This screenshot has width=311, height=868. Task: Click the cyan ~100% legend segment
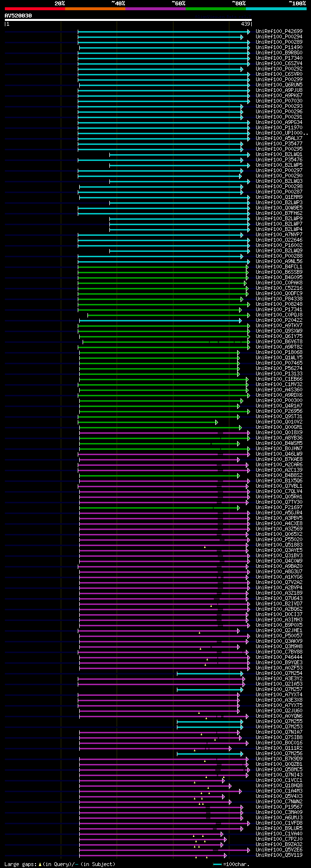(x=276, y=8)
